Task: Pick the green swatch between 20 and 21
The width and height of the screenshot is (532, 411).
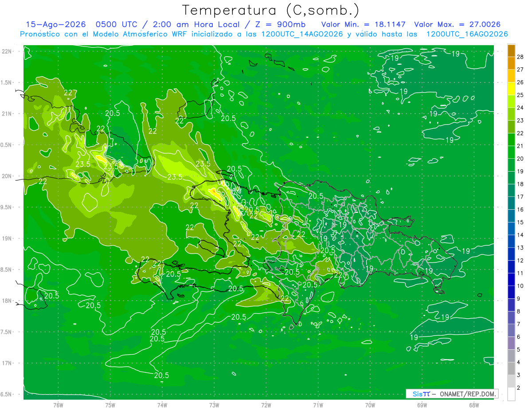Action: coord(511,152)
